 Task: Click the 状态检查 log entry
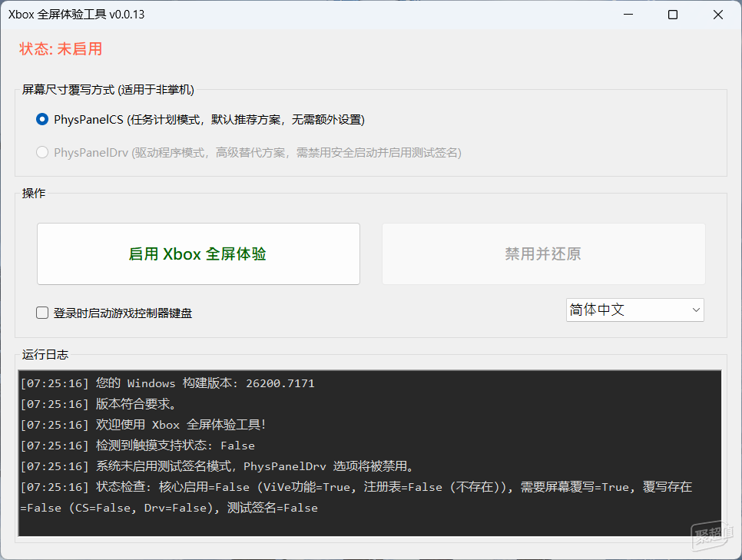(x=307, y=487)
